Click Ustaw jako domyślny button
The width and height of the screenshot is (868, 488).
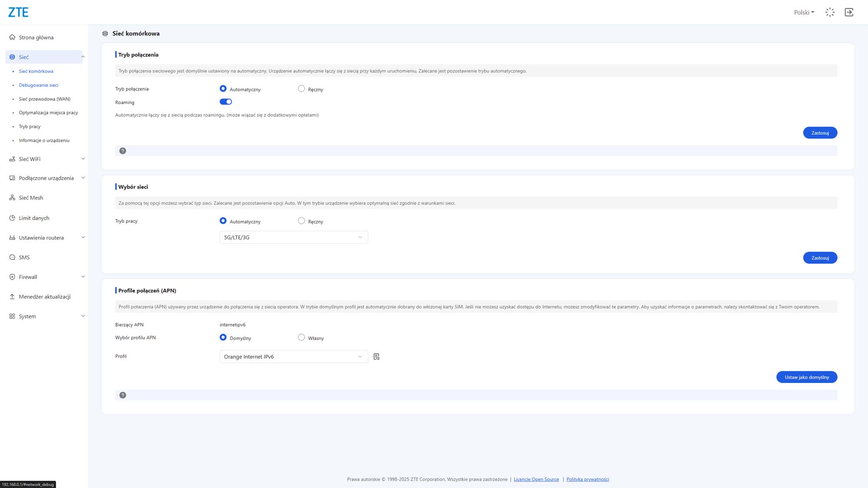pyautogui.click(x=806, y=377)
